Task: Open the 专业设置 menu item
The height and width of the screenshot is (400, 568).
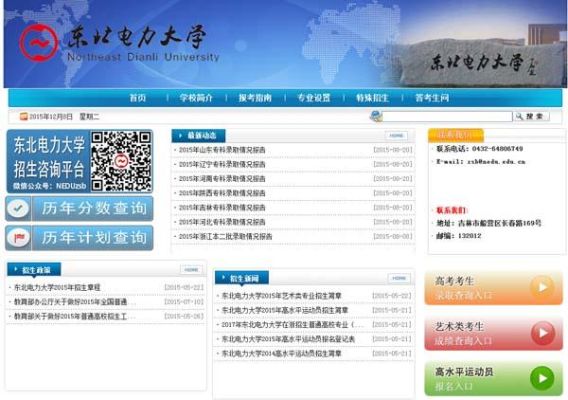Action: click(314, 98)
